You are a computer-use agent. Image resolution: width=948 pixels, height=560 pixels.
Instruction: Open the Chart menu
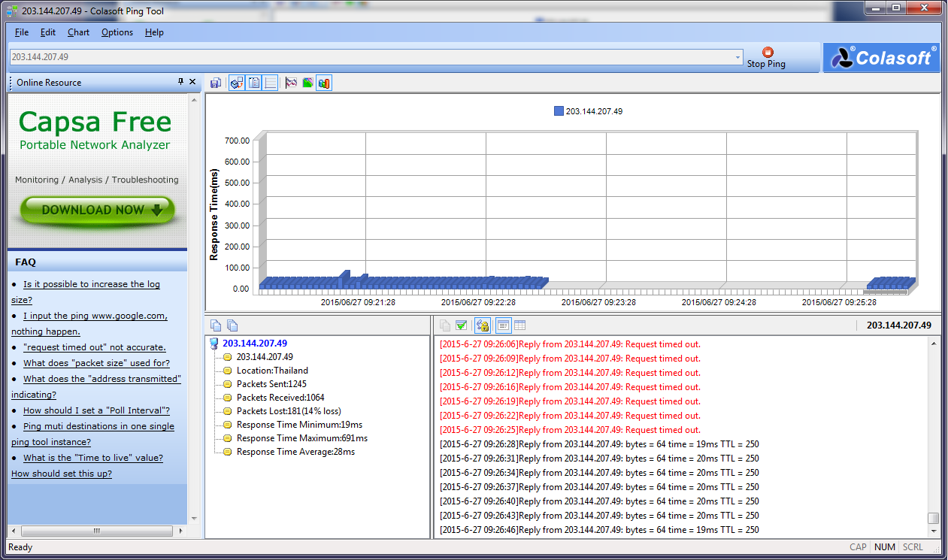(x=78, y=32)
